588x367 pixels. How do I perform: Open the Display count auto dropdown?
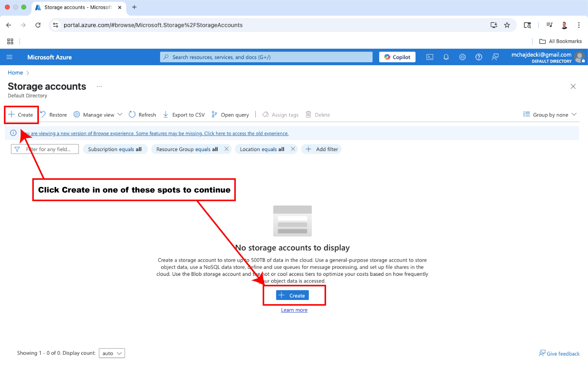[112, 353]
